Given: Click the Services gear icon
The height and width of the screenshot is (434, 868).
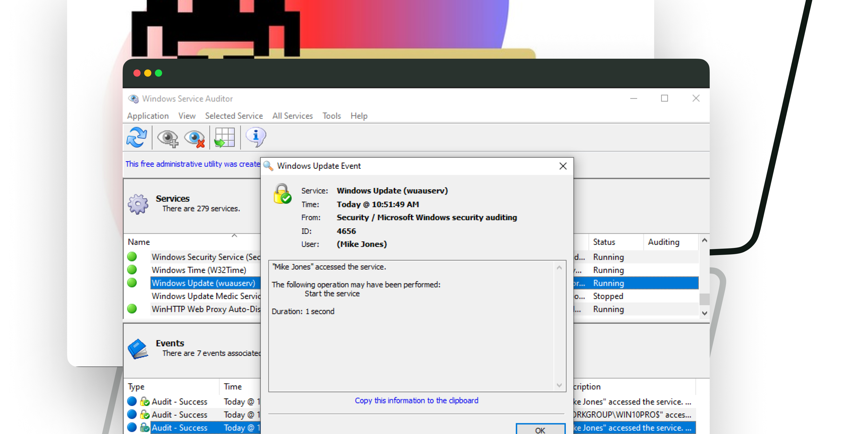Looking at the screenshot, I should click(138, 204).
